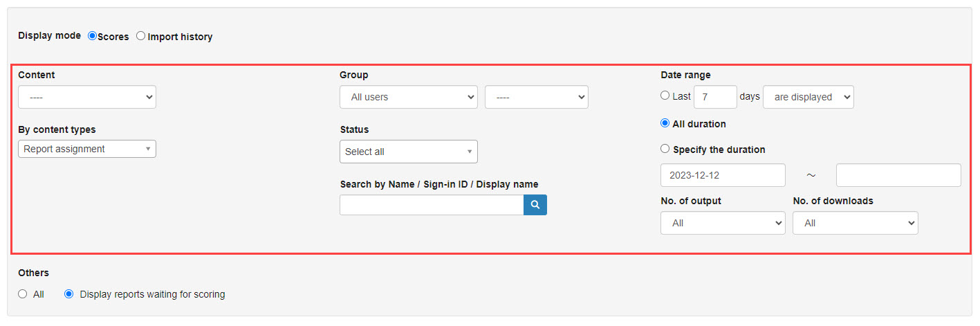980x326 pixels.
Task: Choose the Last days date range option
Action: (665, 96)
